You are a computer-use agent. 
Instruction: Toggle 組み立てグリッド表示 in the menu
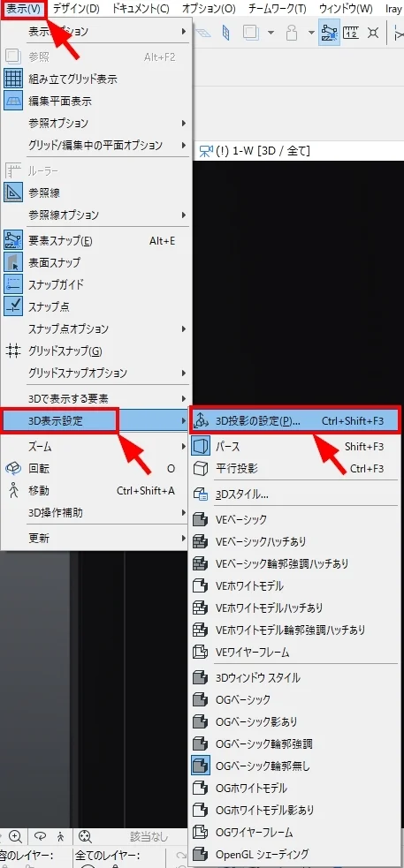pyautogui.click(x=96, y=79)
